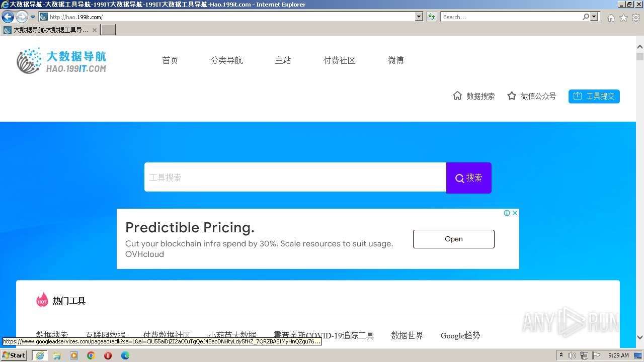Screen dimensions: 644x362
Task: Click the Show Desktop icon in tray
Action: 638,355
